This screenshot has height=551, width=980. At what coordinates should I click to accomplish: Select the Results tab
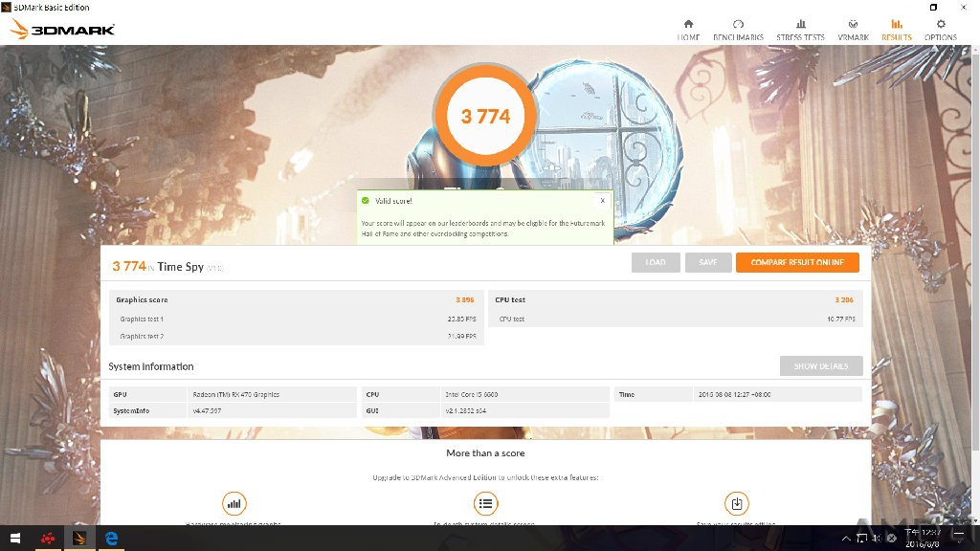pos(897,30)
